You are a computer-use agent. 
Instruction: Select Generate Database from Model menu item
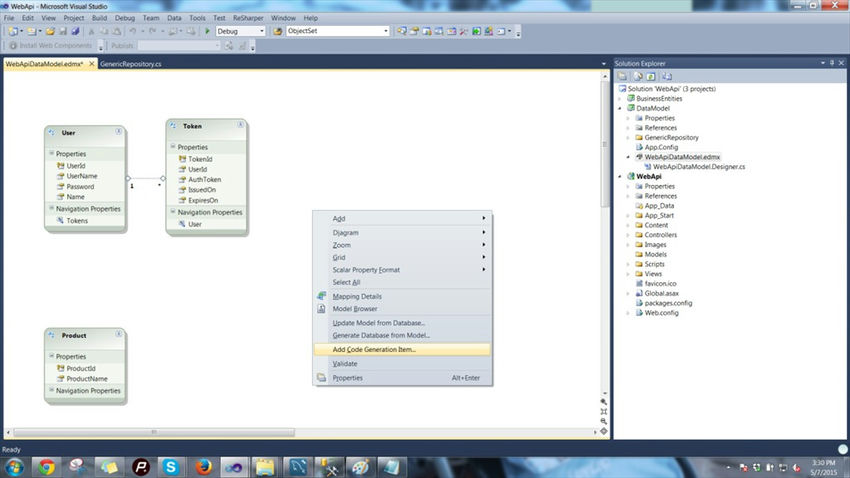tap(402, 335)
